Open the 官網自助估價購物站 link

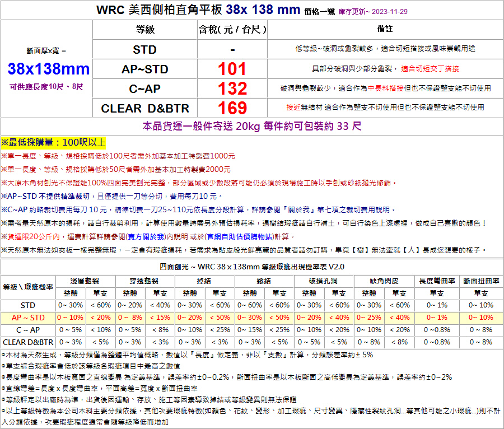click(240, 237)
